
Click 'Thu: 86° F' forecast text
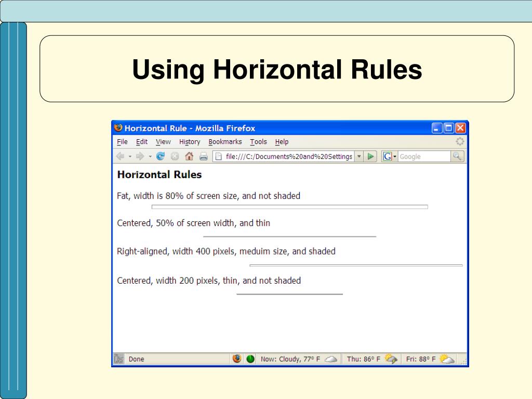[x=363, y=359]
